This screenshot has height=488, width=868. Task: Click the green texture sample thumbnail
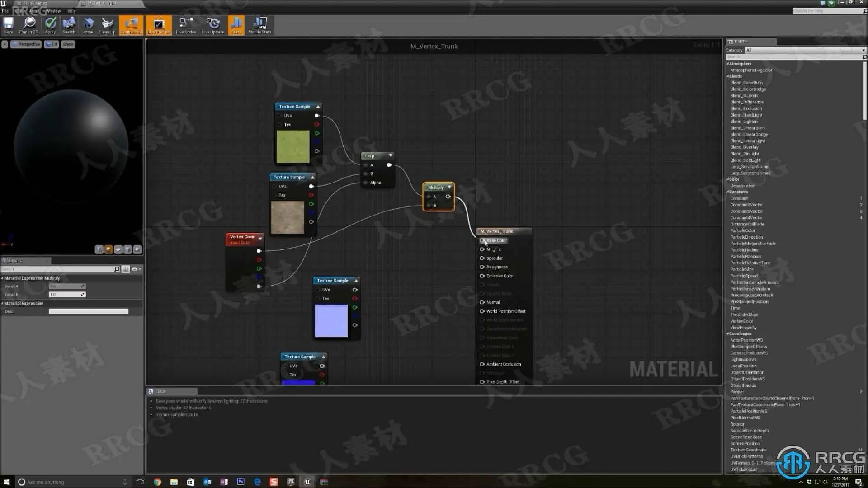click(293, 147)
